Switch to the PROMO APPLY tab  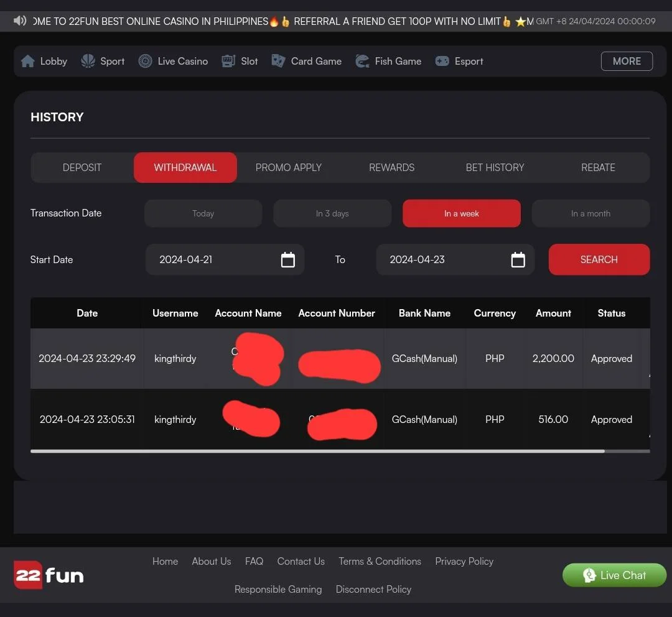click(289, 167)
